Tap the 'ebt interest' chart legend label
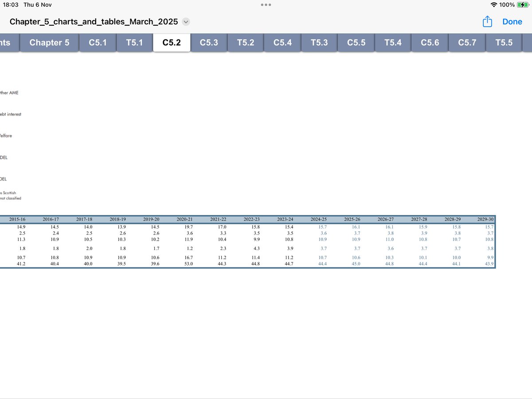The image size is (532, 399). tap(11, 114)
